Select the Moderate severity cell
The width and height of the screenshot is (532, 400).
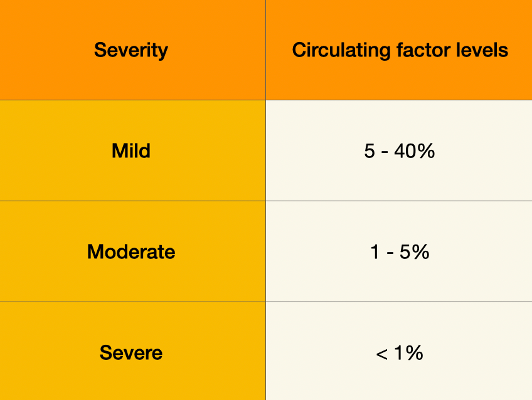pyautogui.click(x=131, y=252)
